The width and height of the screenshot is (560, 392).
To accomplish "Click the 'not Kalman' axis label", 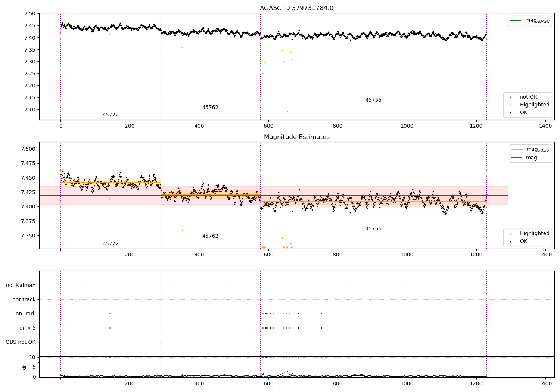I will (x=21, y=285).
